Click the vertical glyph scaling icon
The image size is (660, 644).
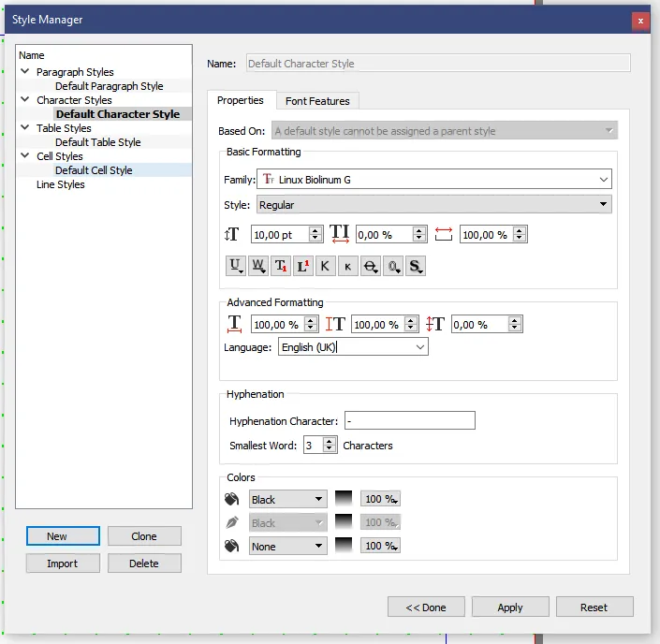click(x=335, y=325)
